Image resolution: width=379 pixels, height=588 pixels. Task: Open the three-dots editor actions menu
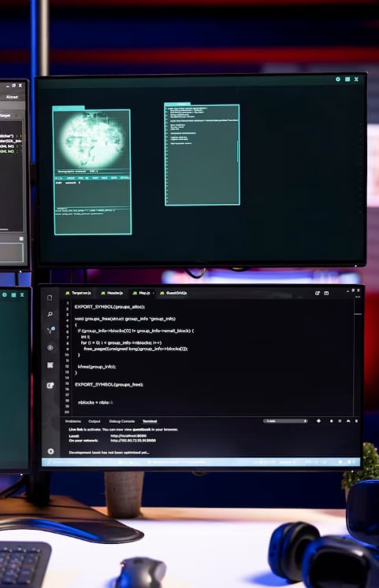[x=358, y=297]
